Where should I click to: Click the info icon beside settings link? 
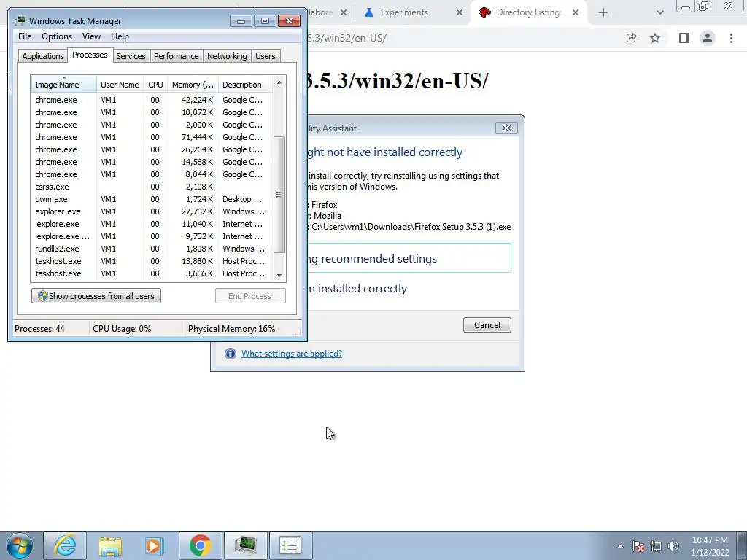(230, 354)
